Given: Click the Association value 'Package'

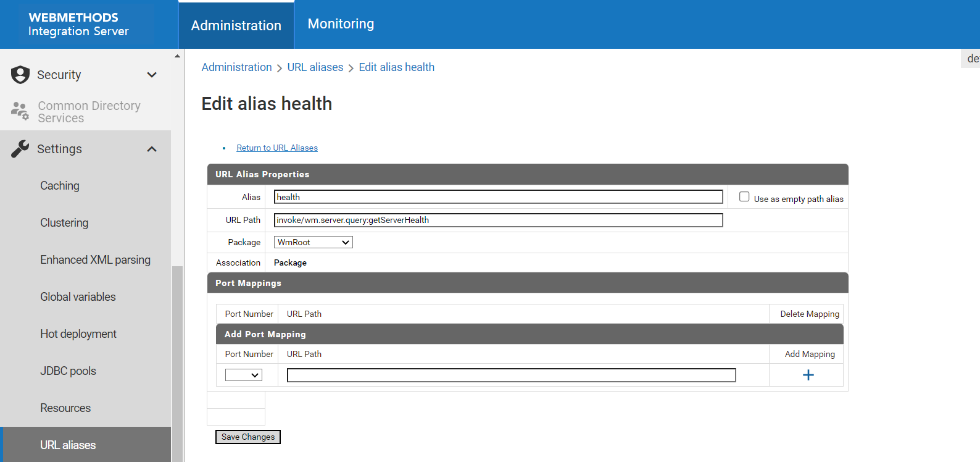Looking at the screenshot, I should coord(290,262).
